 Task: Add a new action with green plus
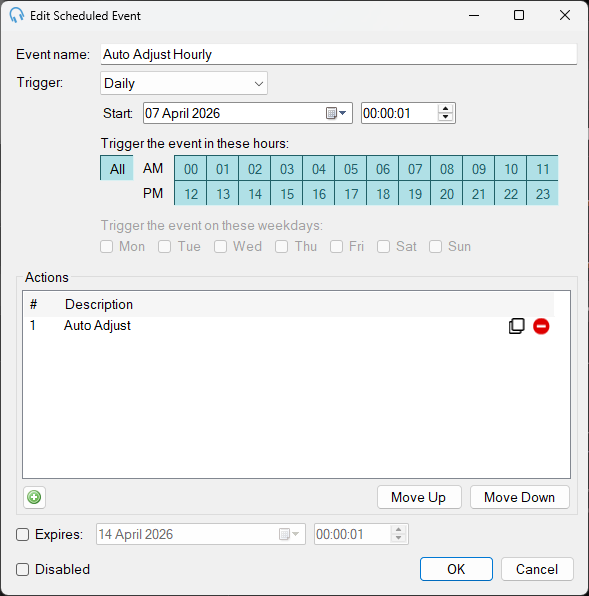(34, 497)
